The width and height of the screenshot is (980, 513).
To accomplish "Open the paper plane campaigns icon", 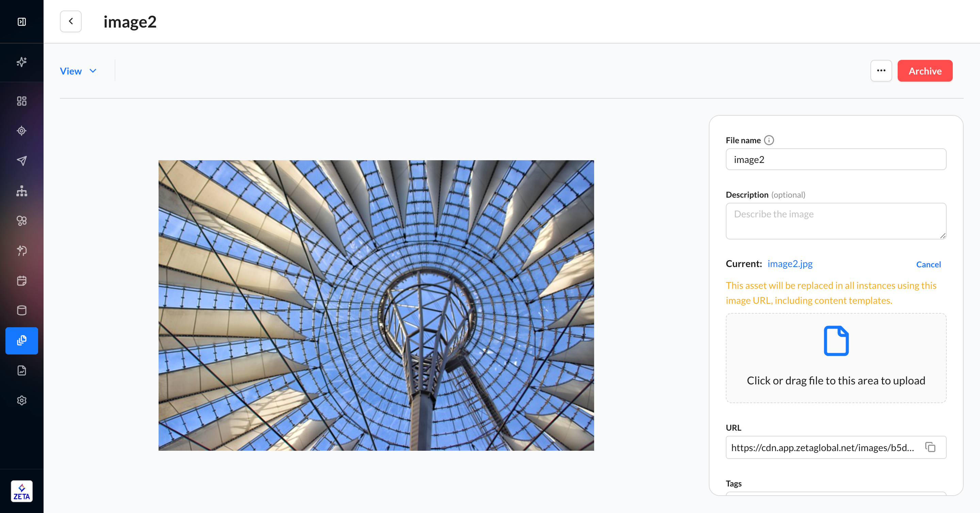I will point(22,161).
